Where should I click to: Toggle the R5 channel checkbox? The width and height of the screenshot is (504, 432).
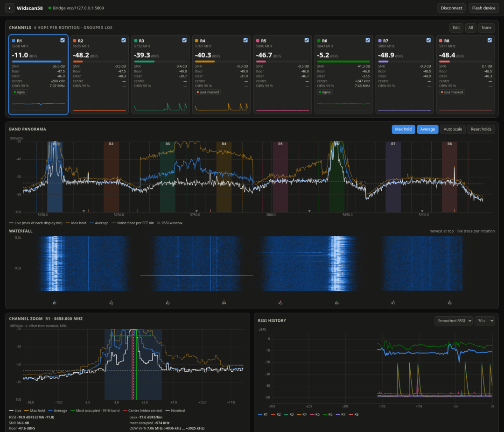click(x=306, y=40)
